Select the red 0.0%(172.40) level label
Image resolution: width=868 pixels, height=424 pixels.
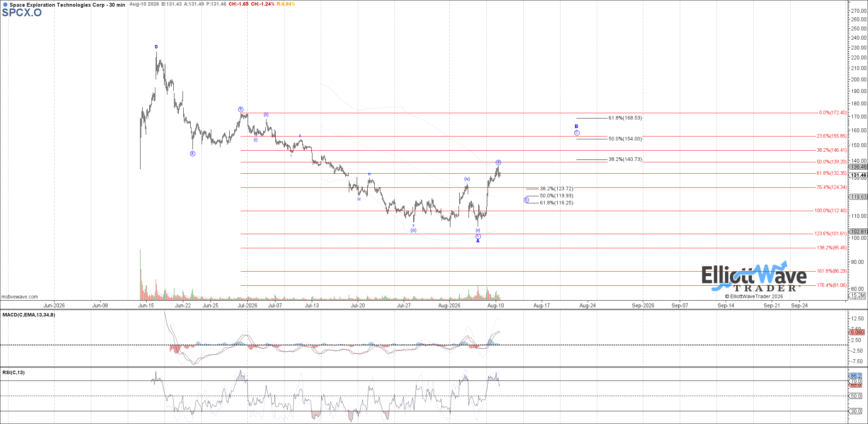[x=833, y=113]
